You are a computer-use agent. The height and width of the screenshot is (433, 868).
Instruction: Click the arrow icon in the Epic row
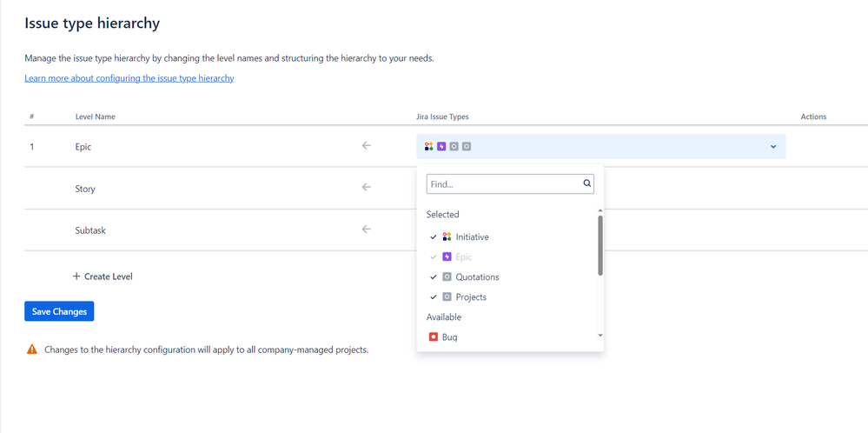coord(366,146)
